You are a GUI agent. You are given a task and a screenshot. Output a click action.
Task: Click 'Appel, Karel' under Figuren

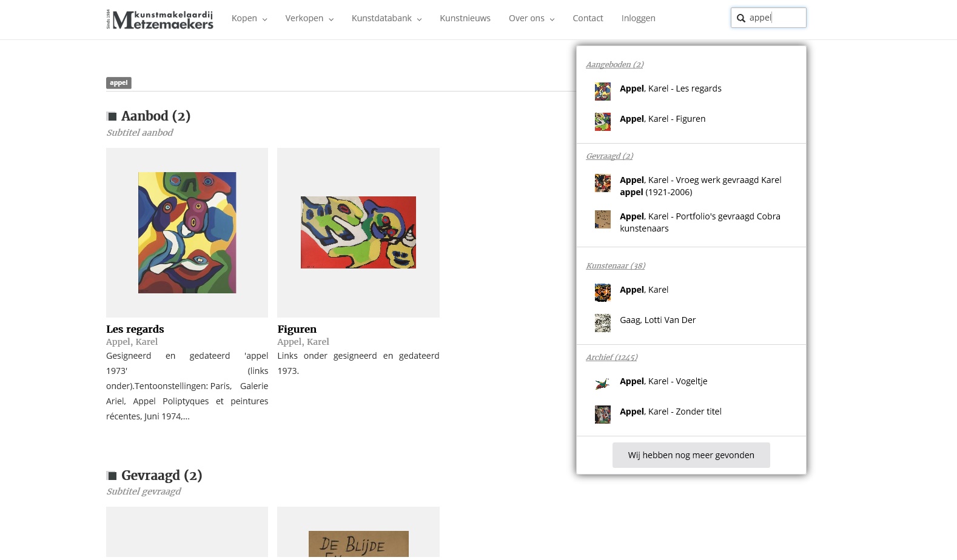point(303,342)
